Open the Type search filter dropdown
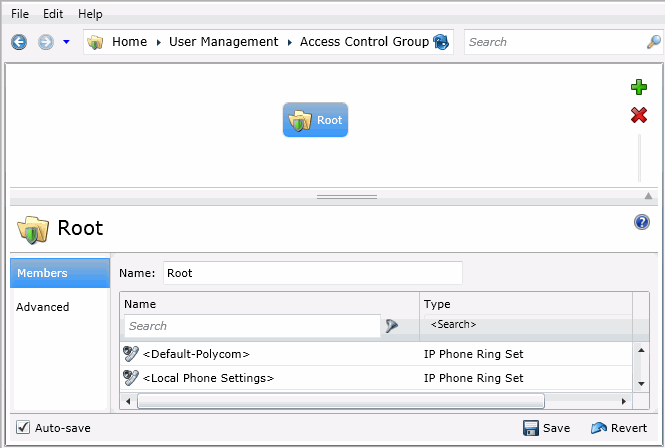The height and width of the screenshot is (448, 665). tap(525, 325)
